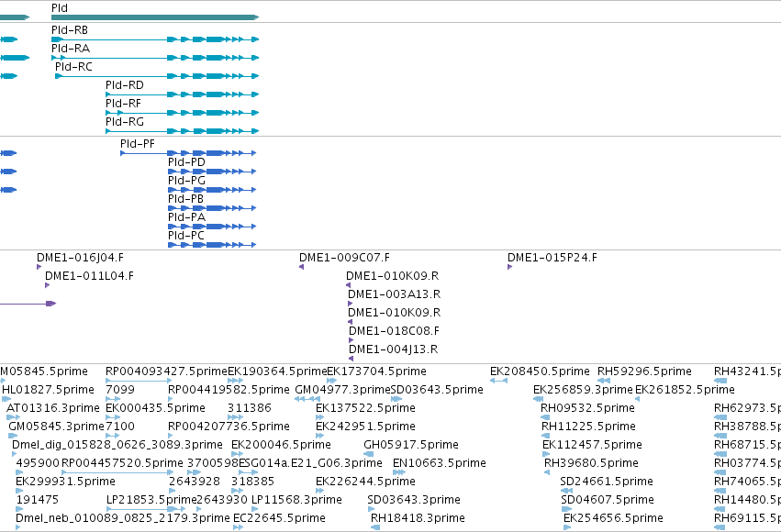Image resolution: width=781 pixels, height=532 pixels.
Task: Select the feature labeled 311386
Action: (x=249, y=409)
